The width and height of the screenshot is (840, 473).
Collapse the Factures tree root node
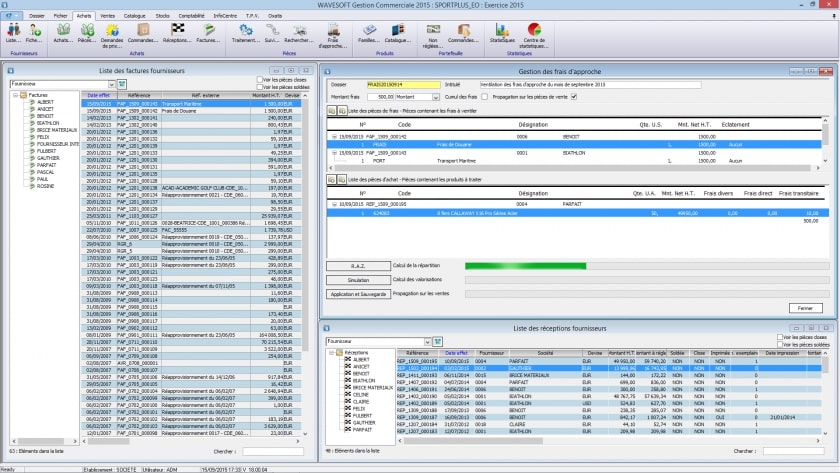coord(16,95)
